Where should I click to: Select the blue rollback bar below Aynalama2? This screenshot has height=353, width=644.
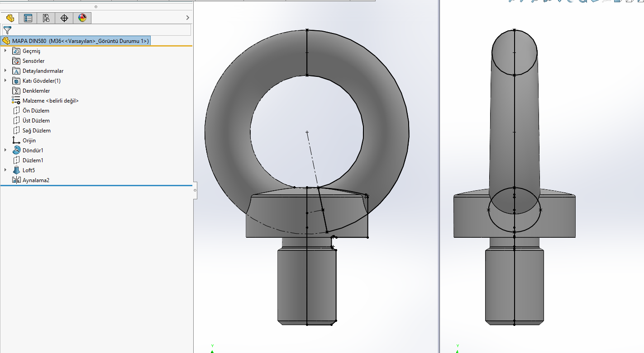[96, 185]
